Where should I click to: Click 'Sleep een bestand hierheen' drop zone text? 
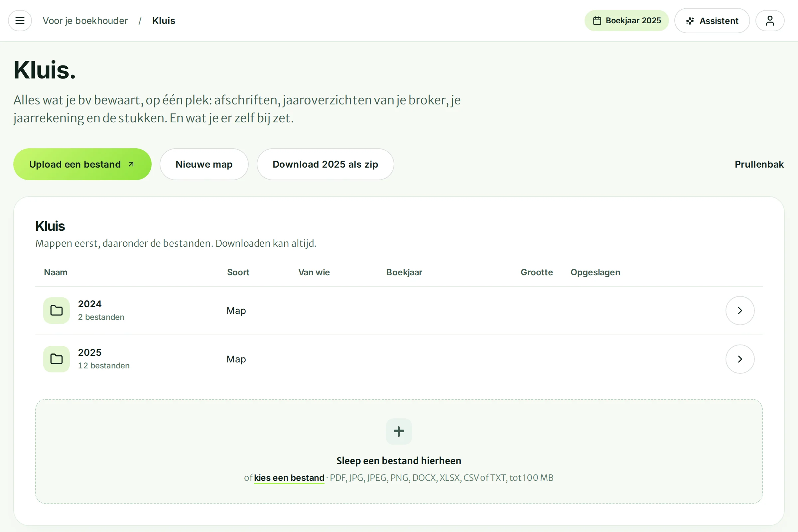(399, 461)
